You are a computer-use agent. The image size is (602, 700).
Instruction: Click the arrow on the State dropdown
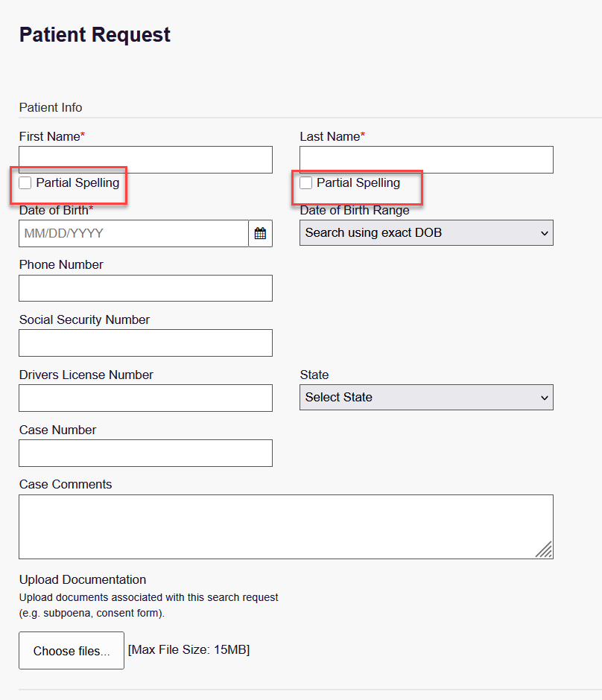[544, 398]
